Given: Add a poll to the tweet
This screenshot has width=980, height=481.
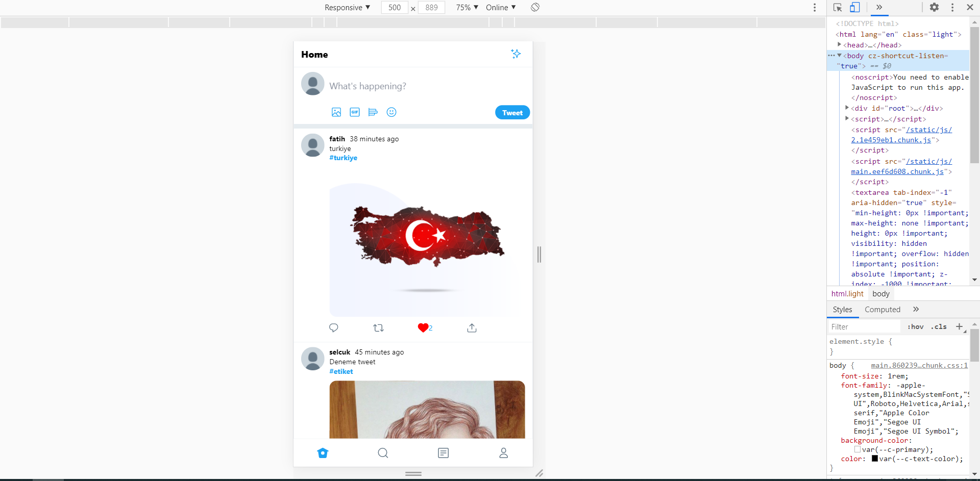Looking at the screenshot, I should 373,112.
